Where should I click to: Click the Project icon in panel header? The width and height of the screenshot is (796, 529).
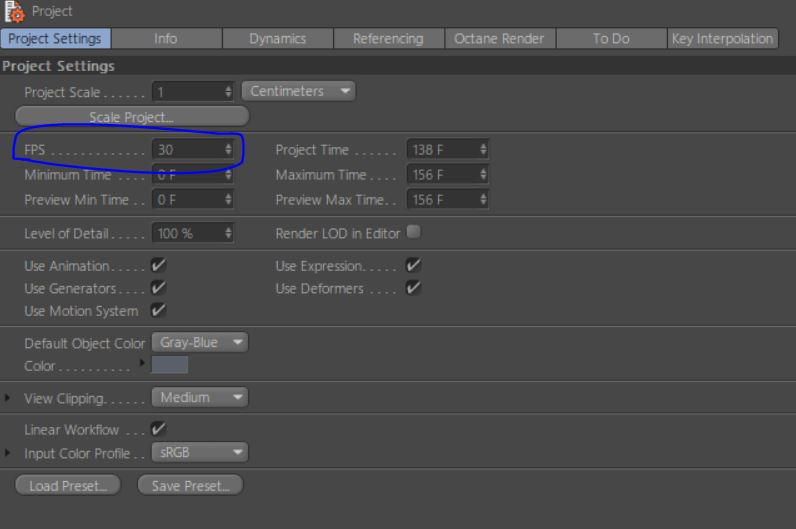pyautogui.click(x=15, y=11)
